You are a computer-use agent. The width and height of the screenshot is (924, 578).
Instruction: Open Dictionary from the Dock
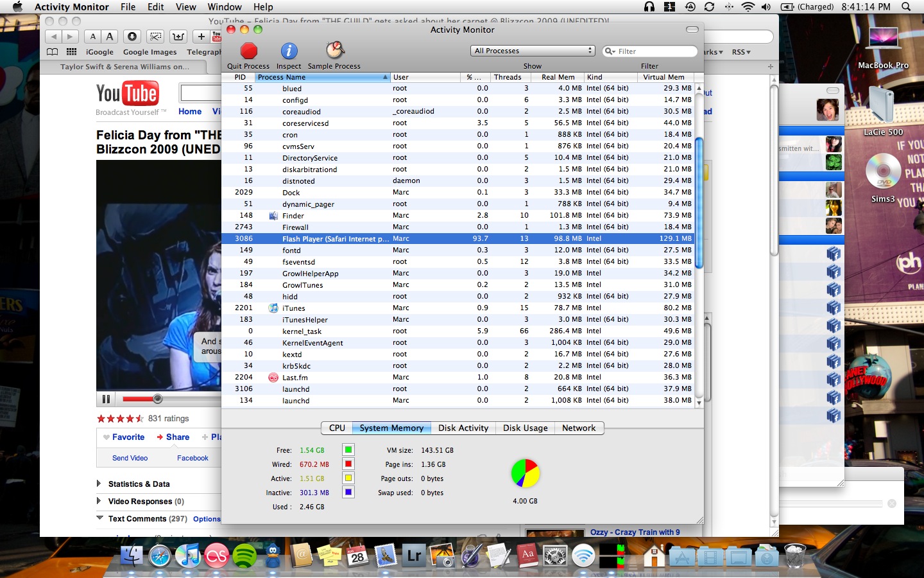coord(527,556)
